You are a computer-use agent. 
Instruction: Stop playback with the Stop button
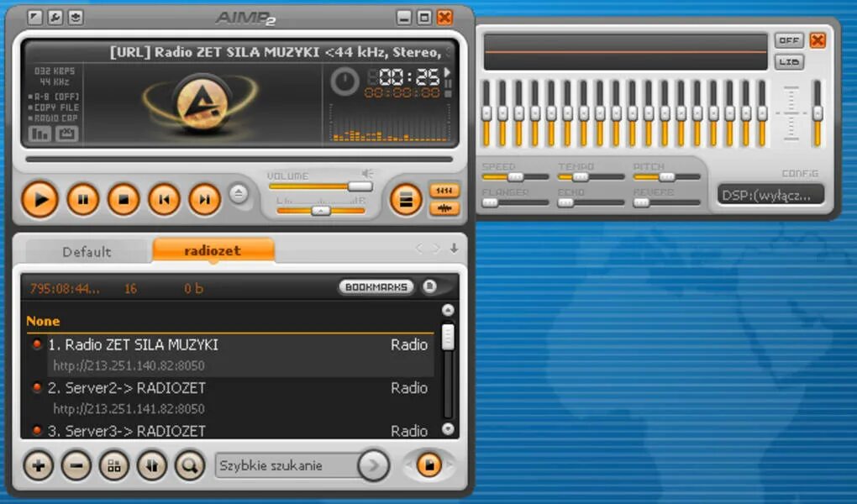[124, 200]
